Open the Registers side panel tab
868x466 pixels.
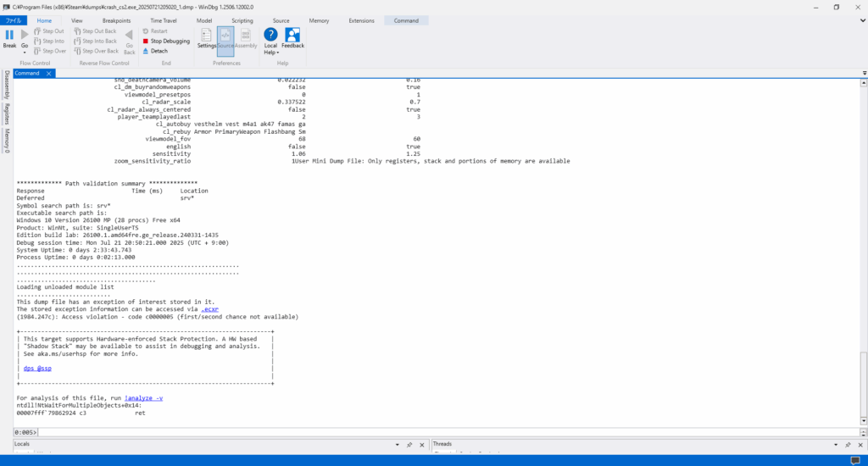point(7,114)
